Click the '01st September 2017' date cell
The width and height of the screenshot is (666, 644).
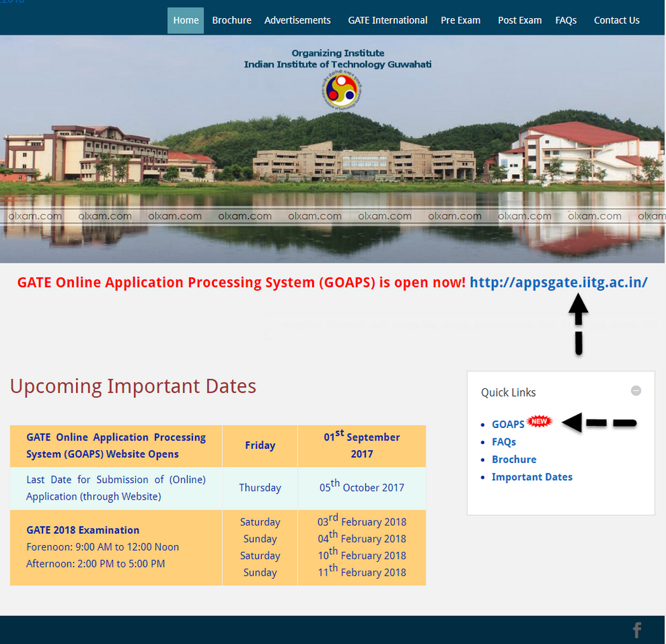362,445
